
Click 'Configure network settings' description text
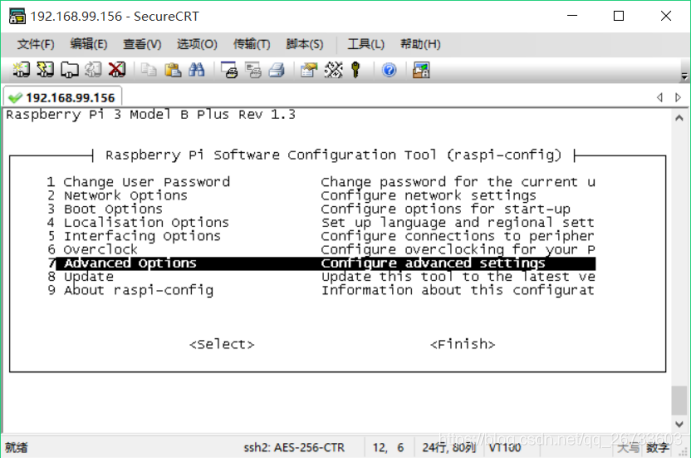coord(429,195)
